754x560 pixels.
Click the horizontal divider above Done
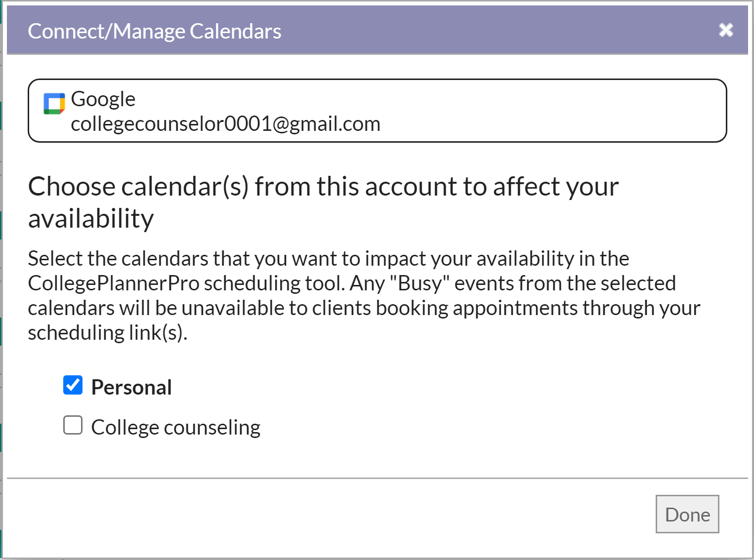click(377, 478)
